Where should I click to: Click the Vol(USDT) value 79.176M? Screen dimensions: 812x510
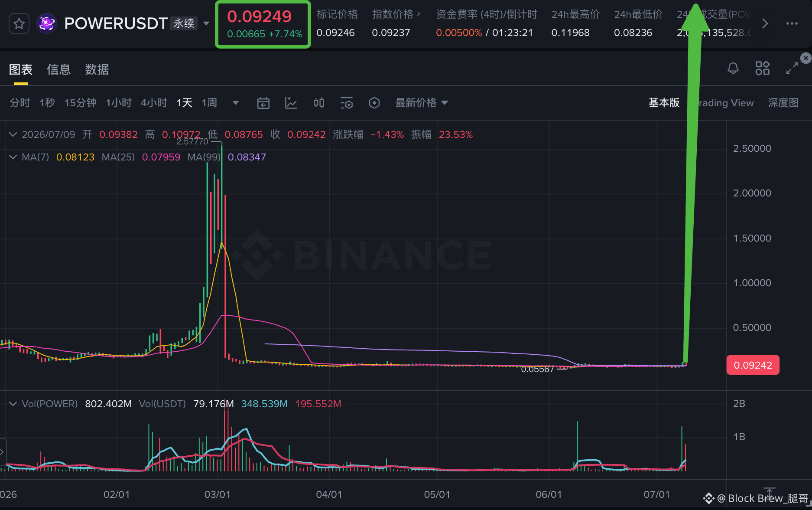214,404
